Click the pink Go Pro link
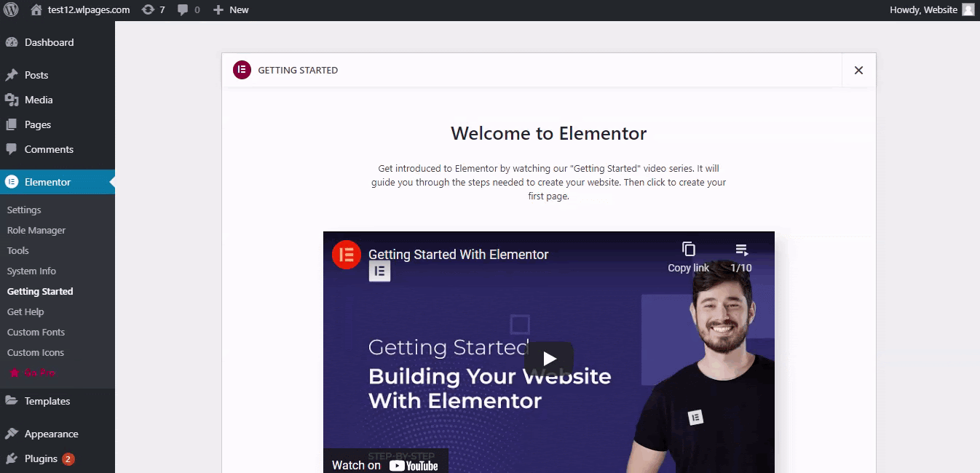Viewport: 980px width, 473px height. 32,373
